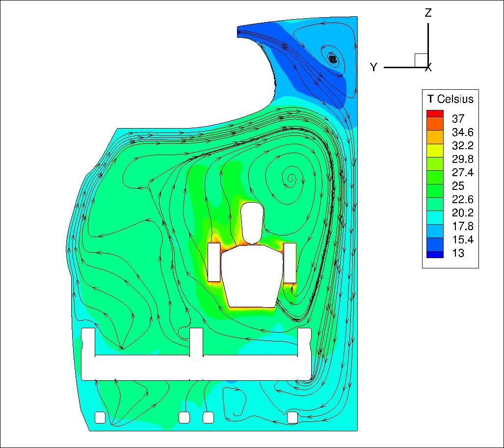Viewport: 504px width, 448px height.
Task: Select the legend value "13"
Action: tap(458, 253)
